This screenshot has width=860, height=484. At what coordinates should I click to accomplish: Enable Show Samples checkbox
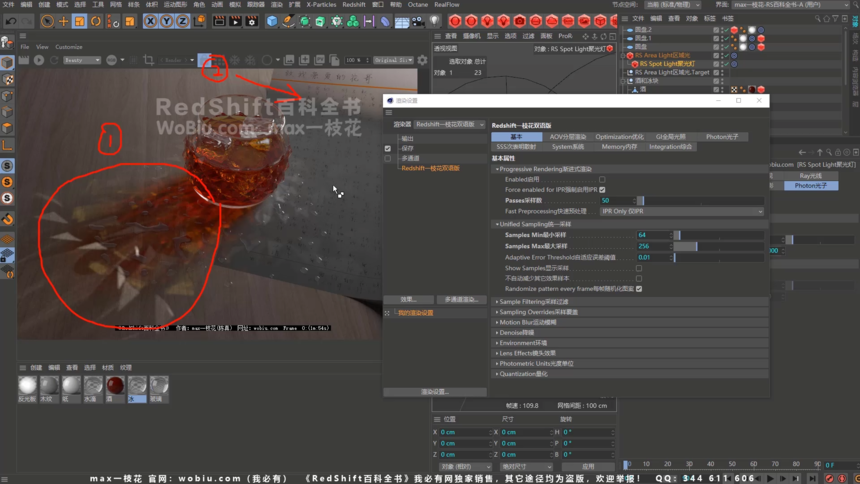(x=639, y=268)
